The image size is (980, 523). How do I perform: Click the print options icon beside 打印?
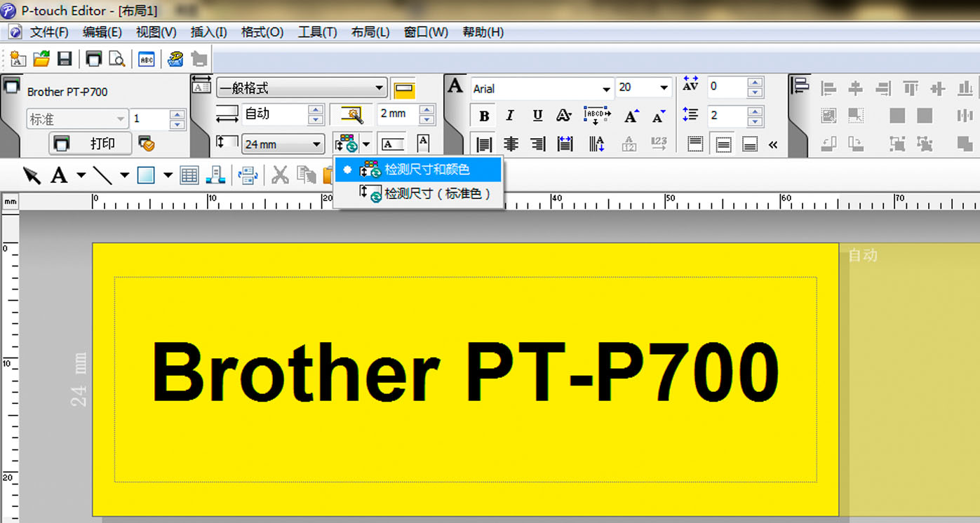[x=146, y=144]
